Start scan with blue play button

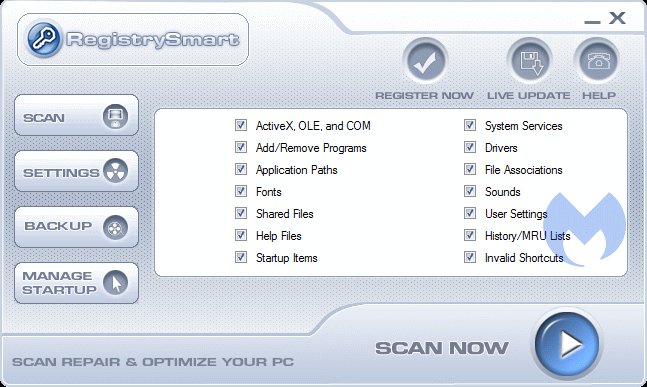567,344
